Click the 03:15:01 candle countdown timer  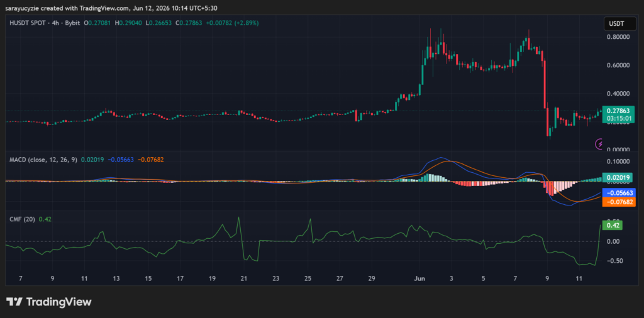click(619, 118)
